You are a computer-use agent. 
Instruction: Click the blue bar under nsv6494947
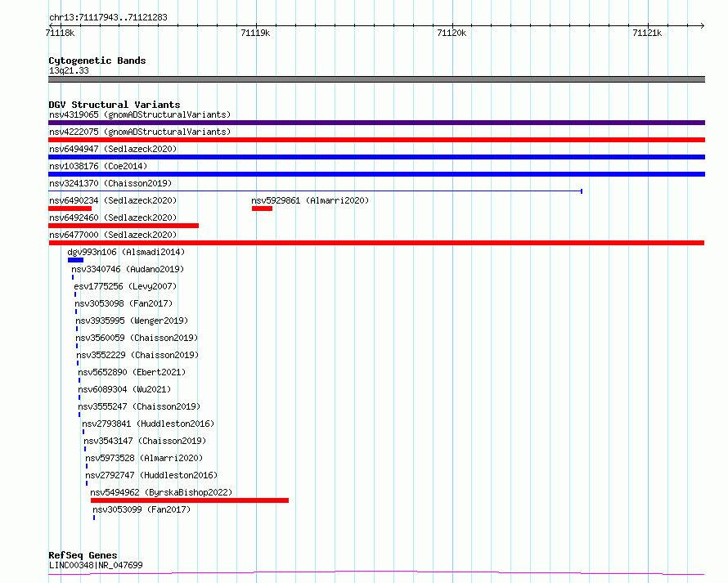pos(376,157)
